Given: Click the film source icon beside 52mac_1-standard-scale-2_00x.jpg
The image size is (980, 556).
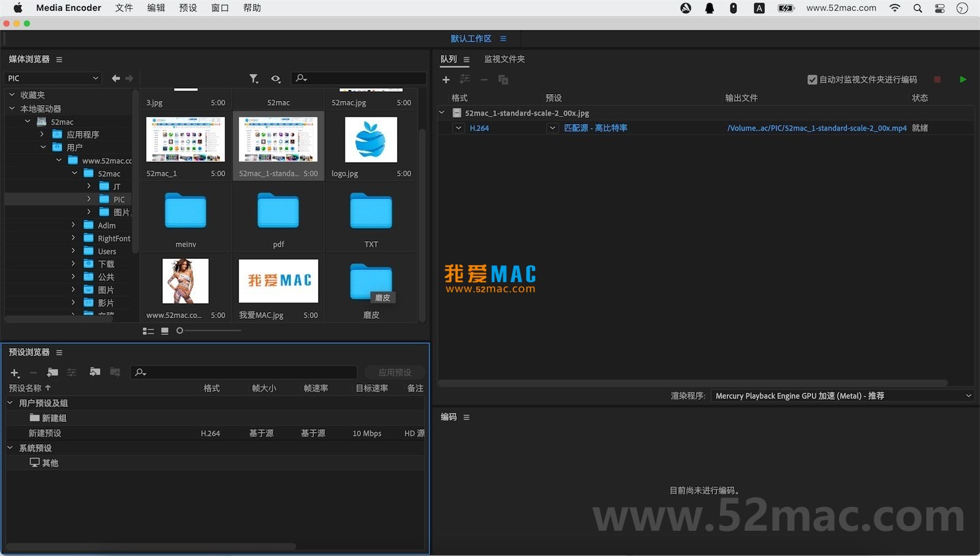Looking at the screenshot, I should (x=458, y=113).
